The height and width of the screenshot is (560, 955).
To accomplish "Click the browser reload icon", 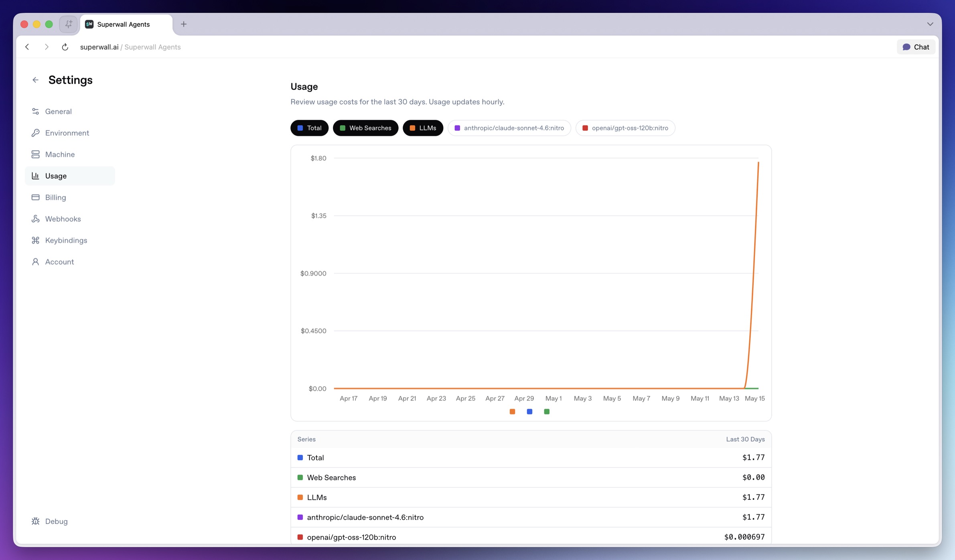I will point(65,47).
